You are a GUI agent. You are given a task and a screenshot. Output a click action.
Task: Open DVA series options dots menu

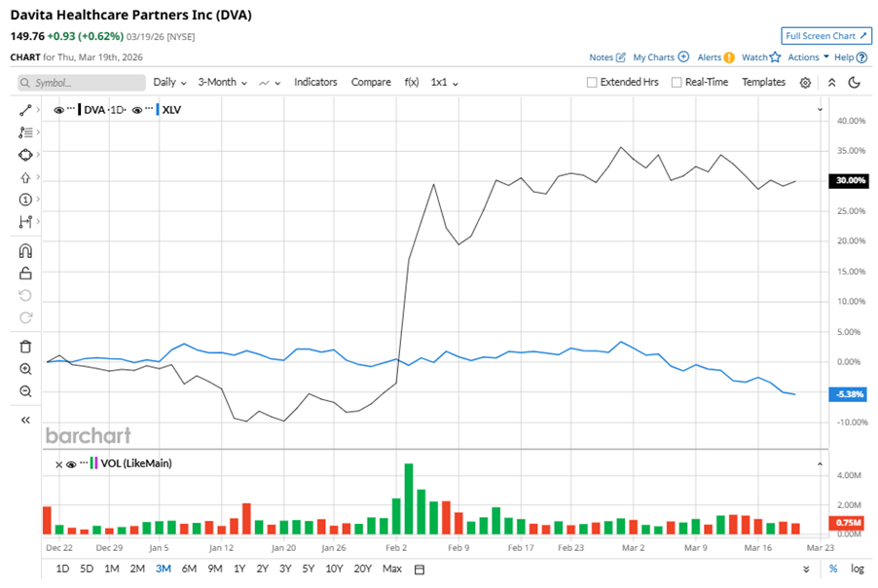click(x=70, y=108)
